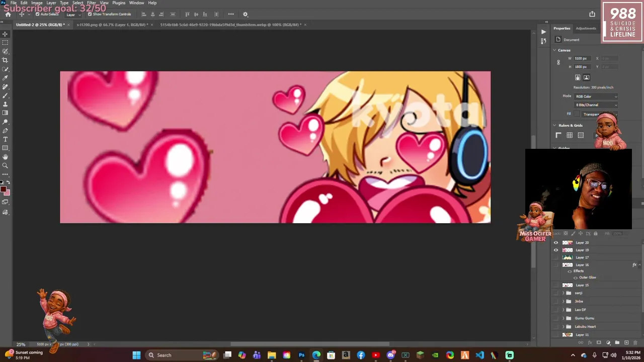
Task: Click the Home icon in options bar
Action: coord(8,14)
